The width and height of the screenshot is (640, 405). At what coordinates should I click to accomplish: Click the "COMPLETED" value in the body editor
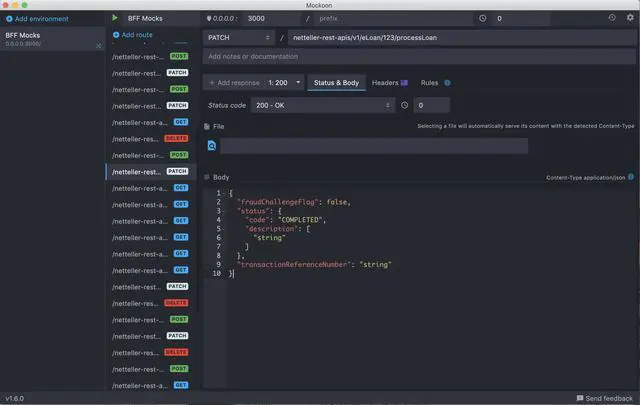pyautogui.click(x=300, y=220)
